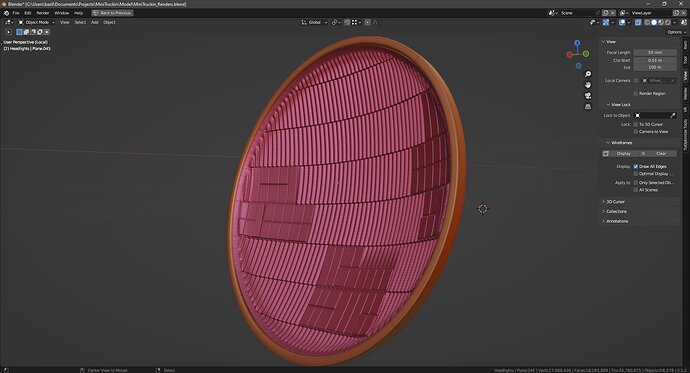This screenshot has height=373, width=690.
Task: Toggle the snap magnet icon
Action: [347, 22]
